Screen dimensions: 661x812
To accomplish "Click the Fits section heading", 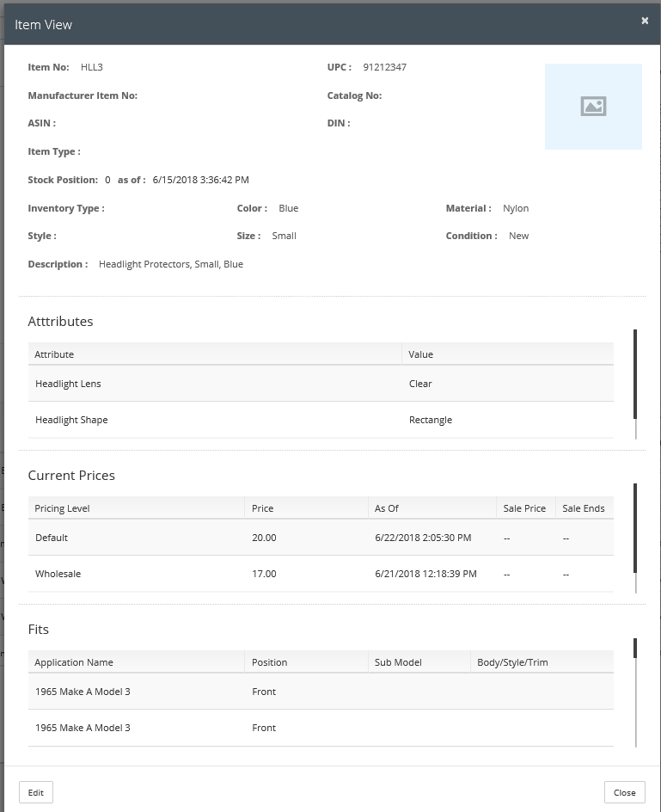I will point(39,629).
